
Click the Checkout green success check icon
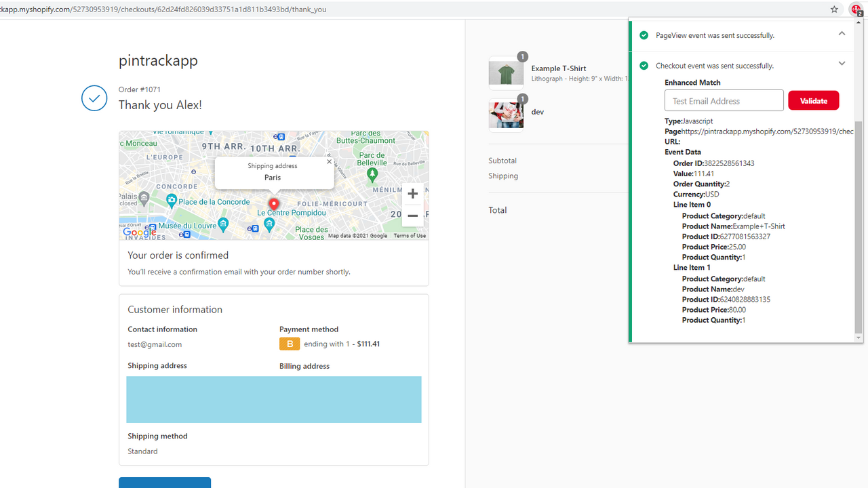(644, 66)
